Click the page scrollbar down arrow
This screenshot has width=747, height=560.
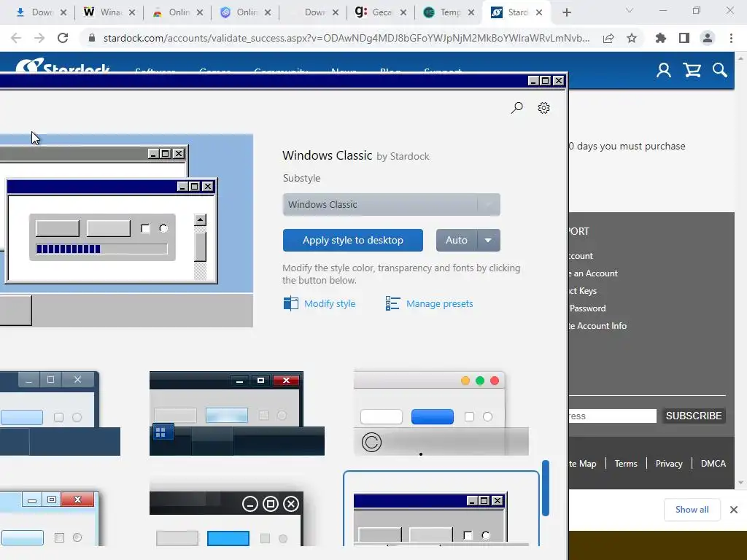[x=740, y=483]
